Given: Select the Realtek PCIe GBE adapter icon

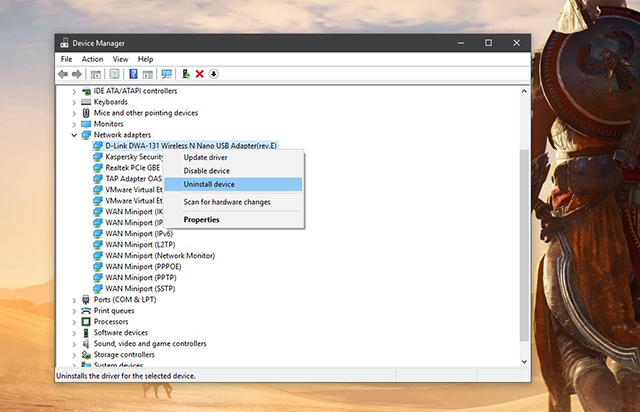Looking at the screenshot, I should 98,168.
